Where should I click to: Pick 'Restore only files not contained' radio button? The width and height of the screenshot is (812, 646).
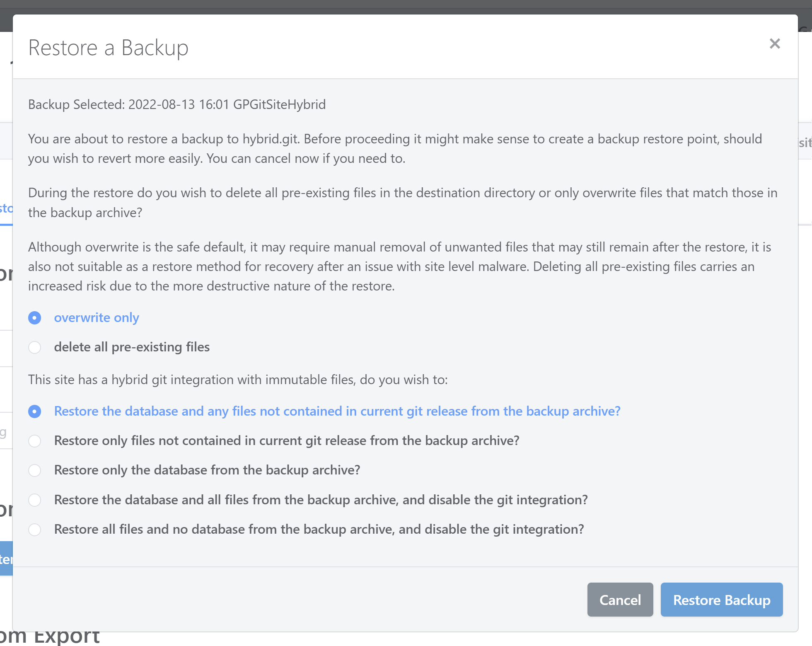coord(35,441)
